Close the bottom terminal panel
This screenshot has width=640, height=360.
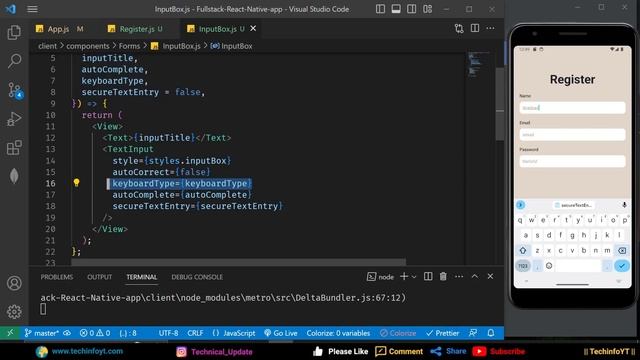490,277
